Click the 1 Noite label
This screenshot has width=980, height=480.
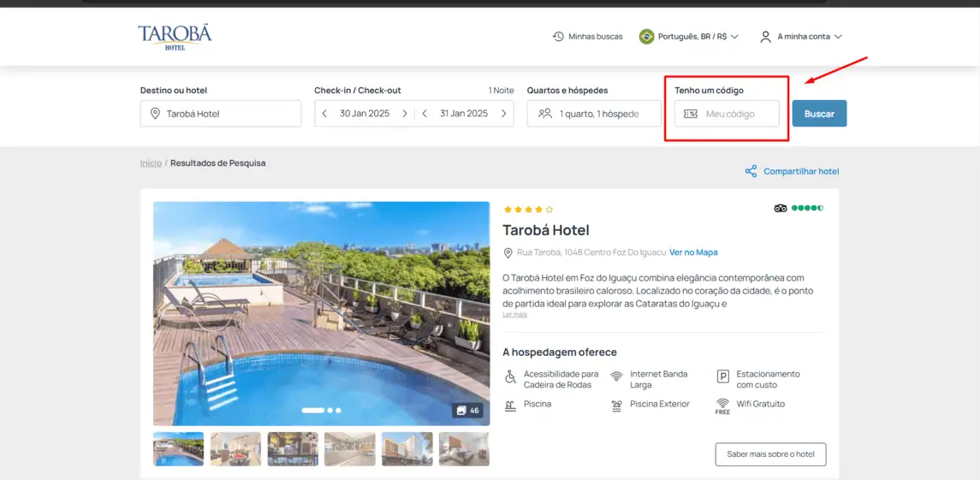click(502, 91)
